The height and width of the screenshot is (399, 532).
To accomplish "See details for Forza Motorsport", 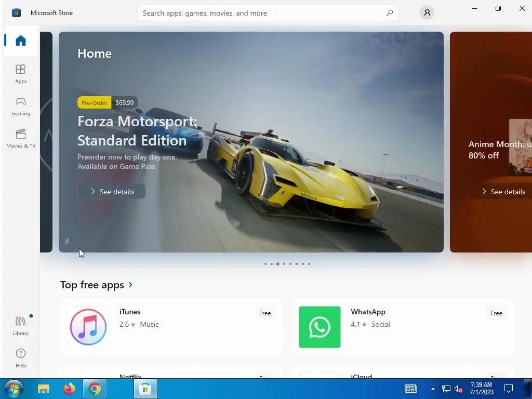I will point(112,192).
